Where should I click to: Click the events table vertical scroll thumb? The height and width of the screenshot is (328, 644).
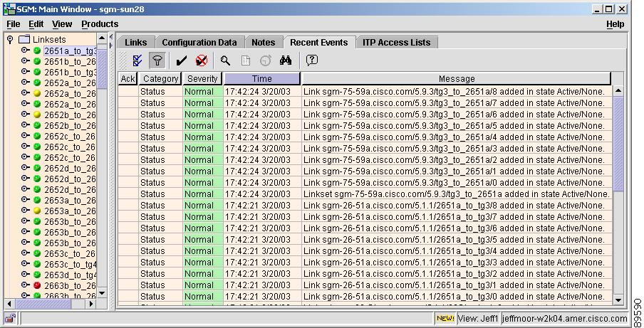pyautogui.click(x=618, y=144)
